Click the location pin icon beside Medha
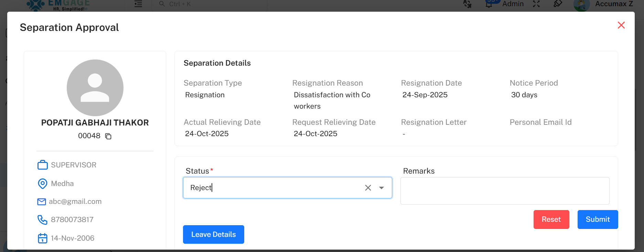This screenshot has height=252, width=644. (42, 184)
